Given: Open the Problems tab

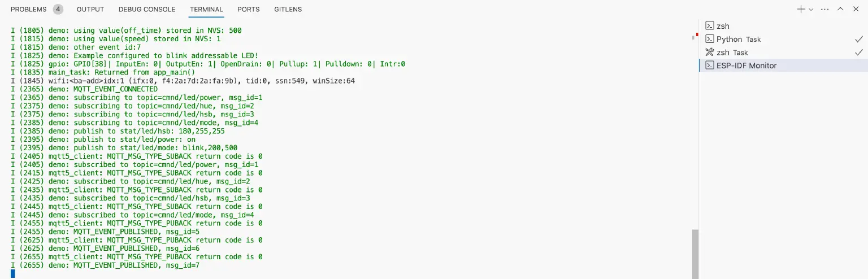Looking at the screenshot, I should (28, 9).
